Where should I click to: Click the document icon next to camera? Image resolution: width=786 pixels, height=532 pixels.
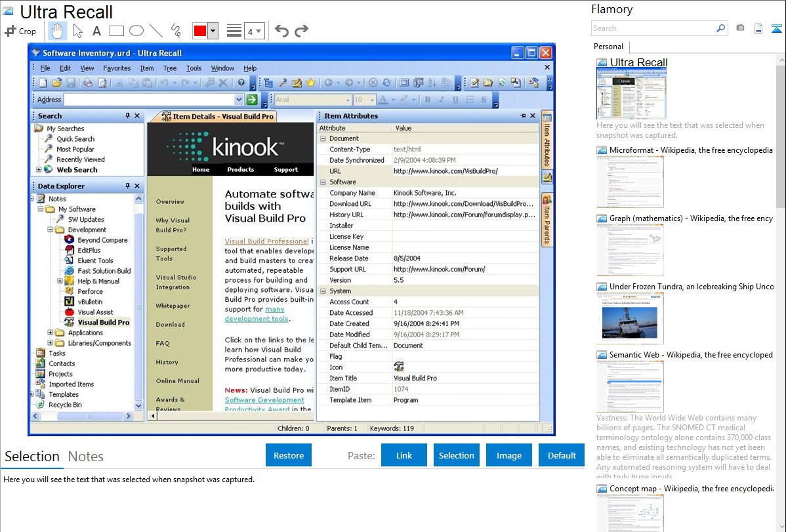coord(758,28)
